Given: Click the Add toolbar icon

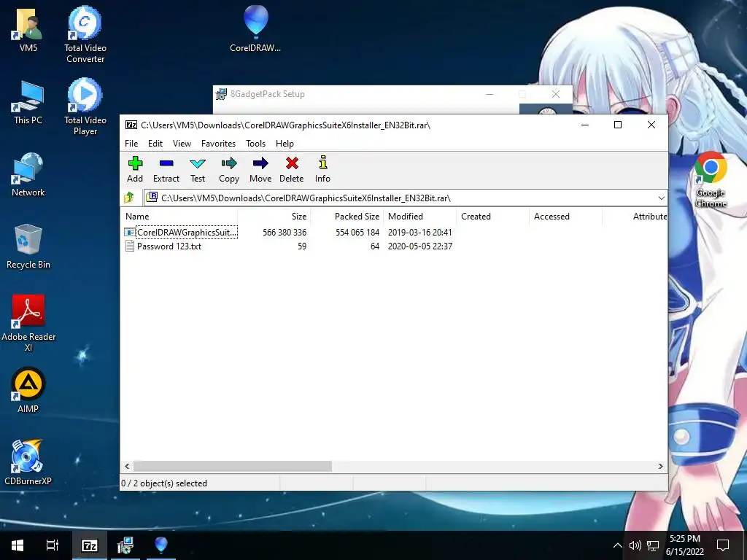Looking at the screenshot, I should pyautogui.click(x=135, y=169).
